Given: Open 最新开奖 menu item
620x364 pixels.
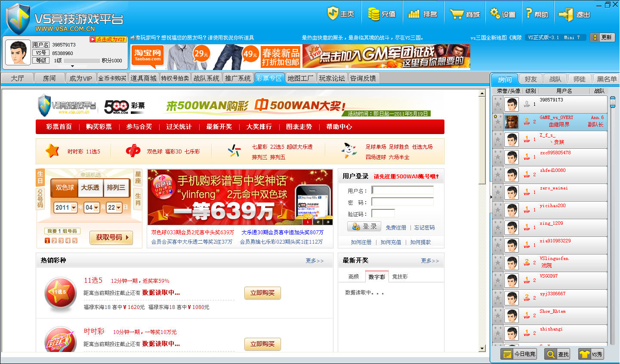Looking at the screenshot, I should coord(219,127).
